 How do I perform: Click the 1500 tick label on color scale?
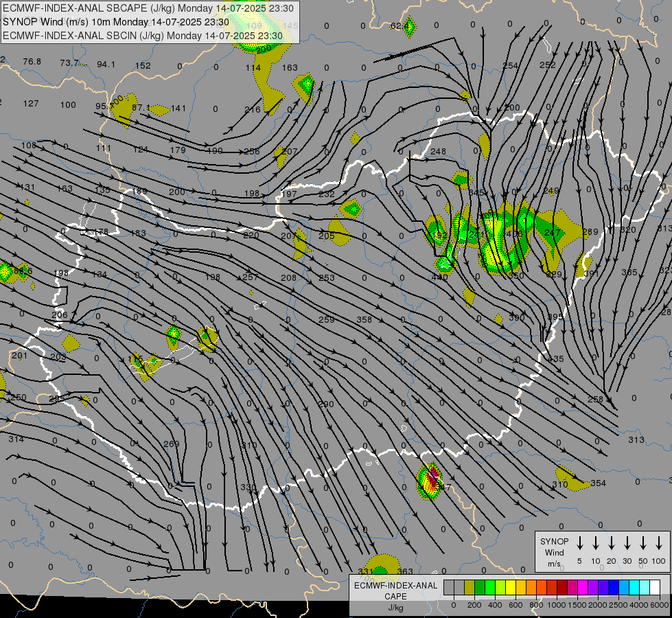577,605
